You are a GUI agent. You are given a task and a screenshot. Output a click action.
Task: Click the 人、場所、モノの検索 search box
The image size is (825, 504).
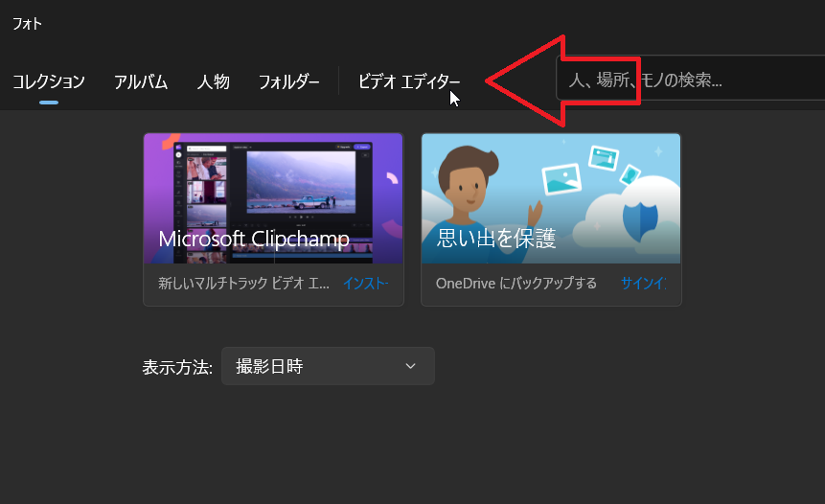(x=690, y=78)
